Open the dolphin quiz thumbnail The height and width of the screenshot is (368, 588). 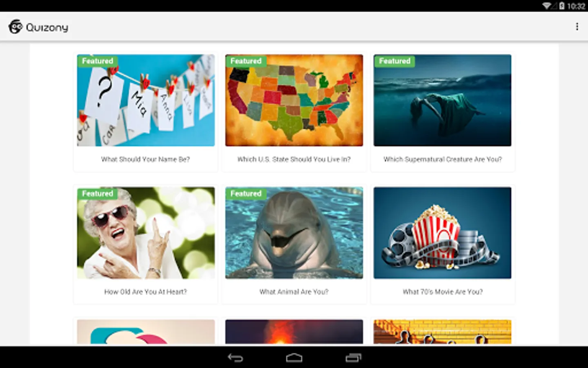point(294,233)
